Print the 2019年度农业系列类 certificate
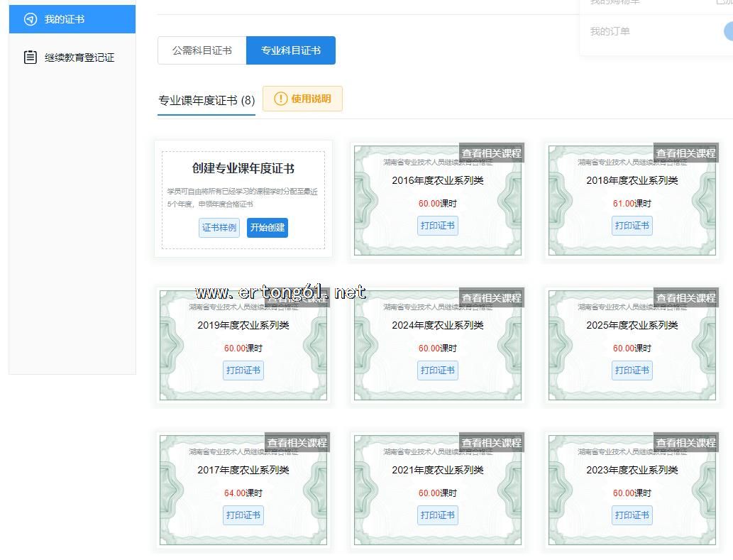The height and width of the screenshot is (560, 733). (x=243, y=370)
